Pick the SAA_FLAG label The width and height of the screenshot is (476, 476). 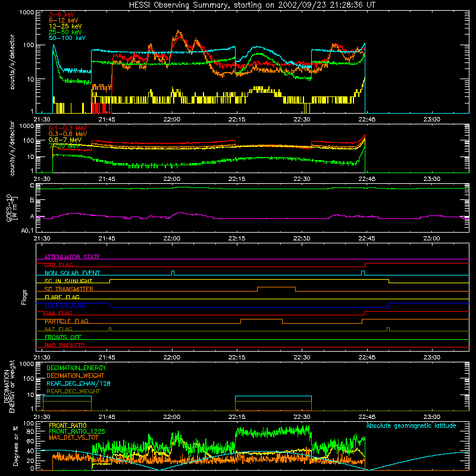tap(58, 313)
